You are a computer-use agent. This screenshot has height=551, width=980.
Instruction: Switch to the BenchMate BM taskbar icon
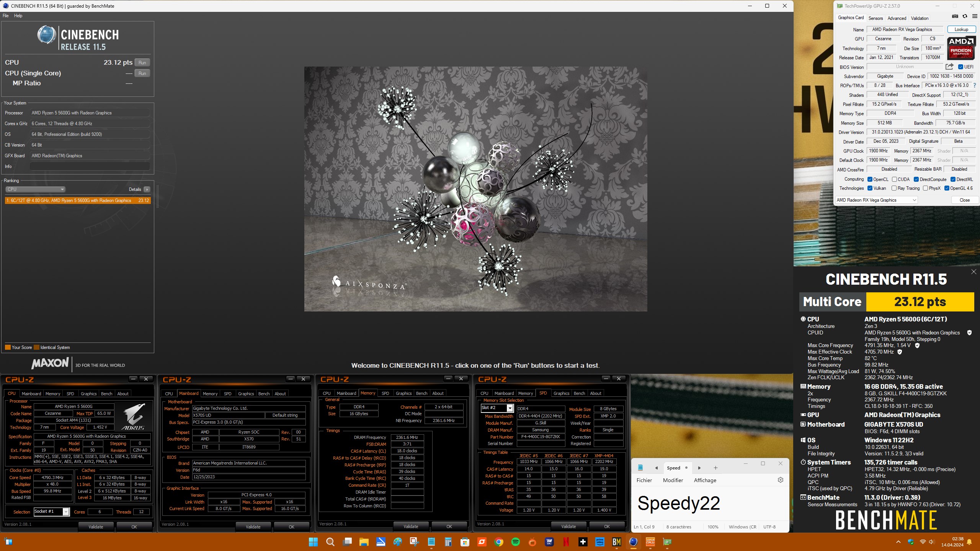616,542
